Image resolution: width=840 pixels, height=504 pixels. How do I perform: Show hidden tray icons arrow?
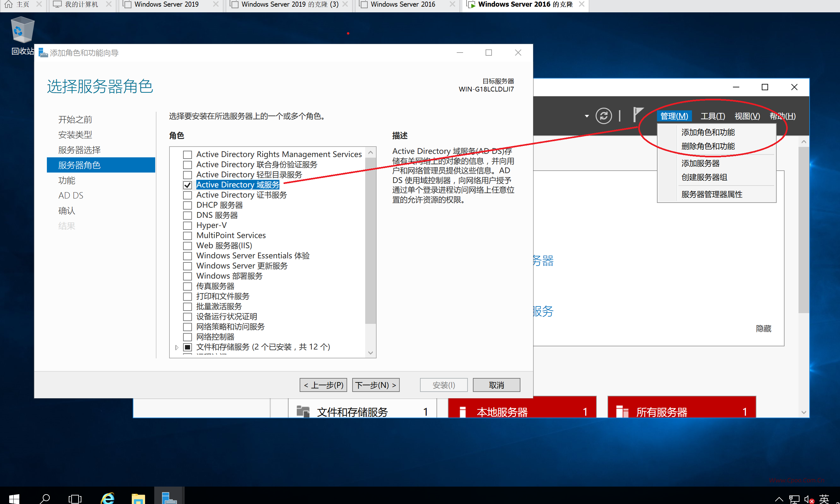tap(779, 499)
